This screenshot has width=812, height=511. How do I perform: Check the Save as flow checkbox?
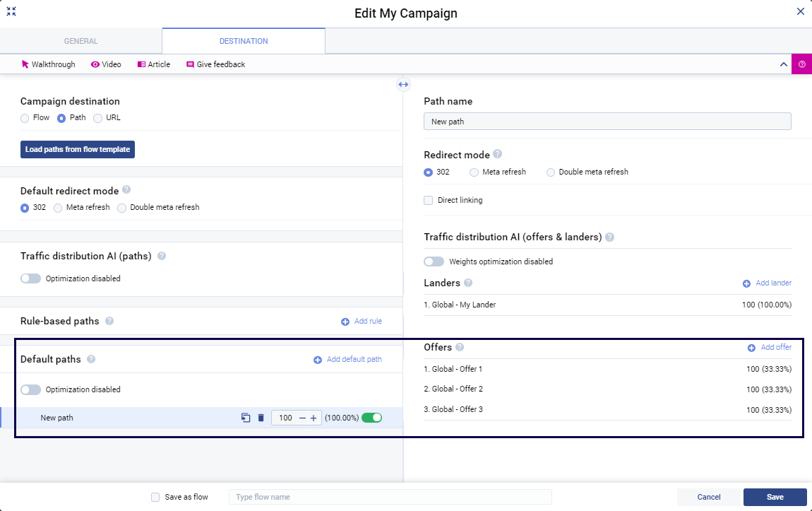(x=155, y=497)
